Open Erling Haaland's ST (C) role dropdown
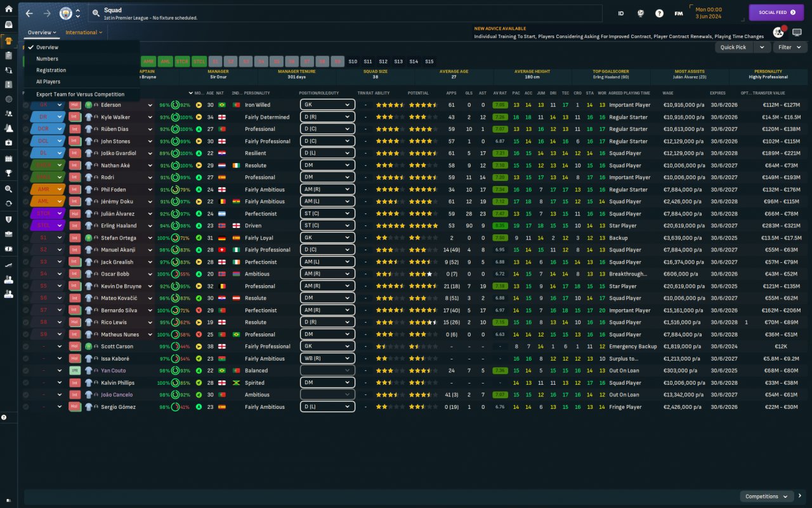The width and height of the screenshot is (812, 508). 327,225
